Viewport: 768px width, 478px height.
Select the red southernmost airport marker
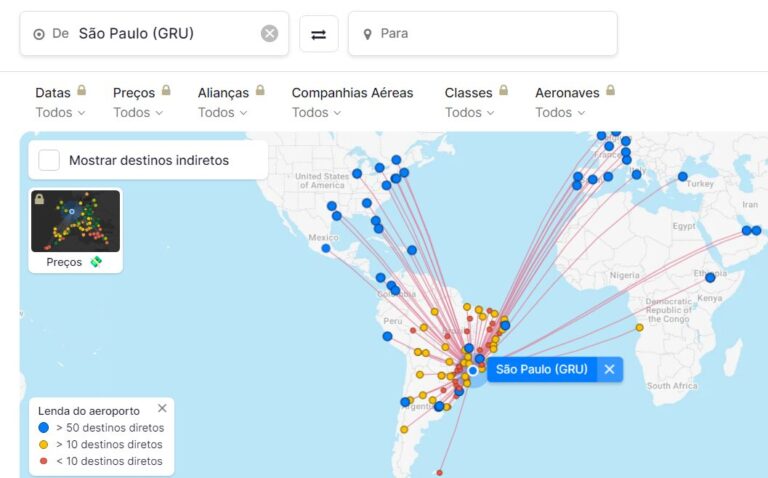click(x=439, y=473)
